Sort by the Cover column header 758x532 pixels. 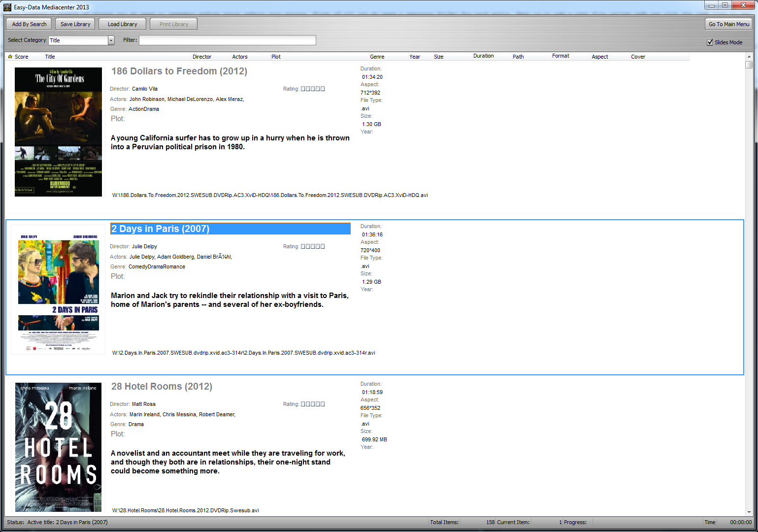tap(638, 57)
